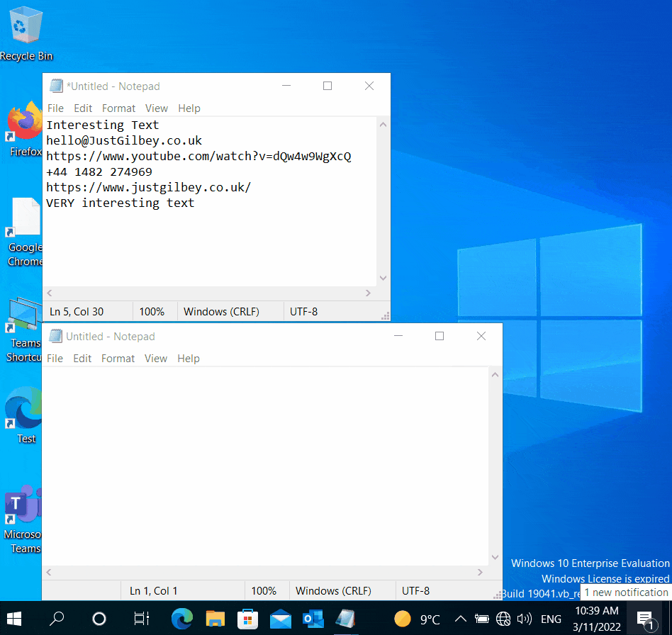This screenshot has height=635, width=672.
Task: Click scroll down arrow in upper Notepad
Action: (x=383, y=278)
